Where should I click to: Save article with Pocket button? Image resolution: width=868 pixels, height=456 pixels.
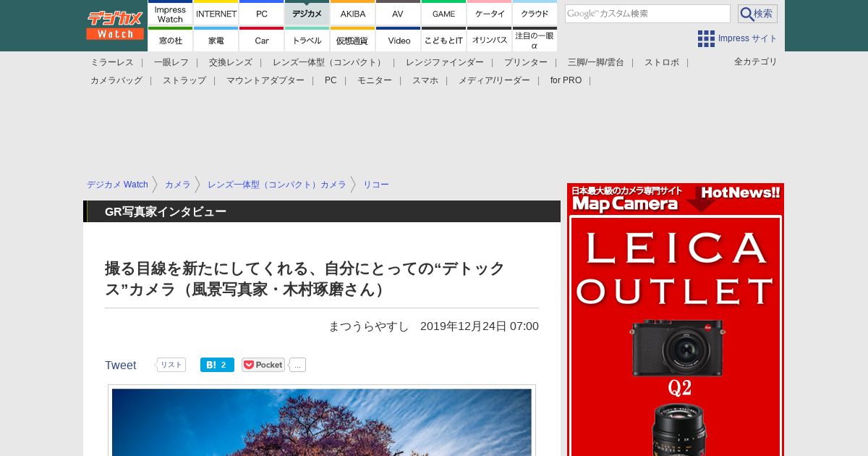[x=263, y=365]
